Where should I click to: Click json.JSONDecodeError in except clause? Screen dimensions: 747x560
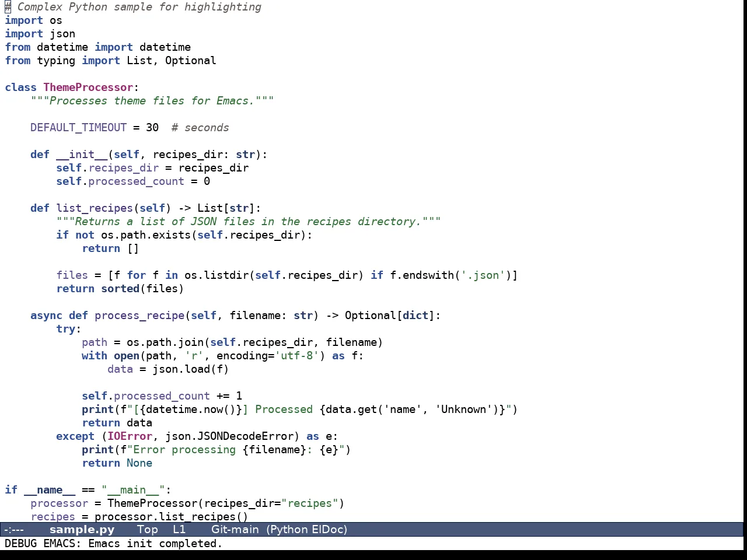(x=229, y=436)
